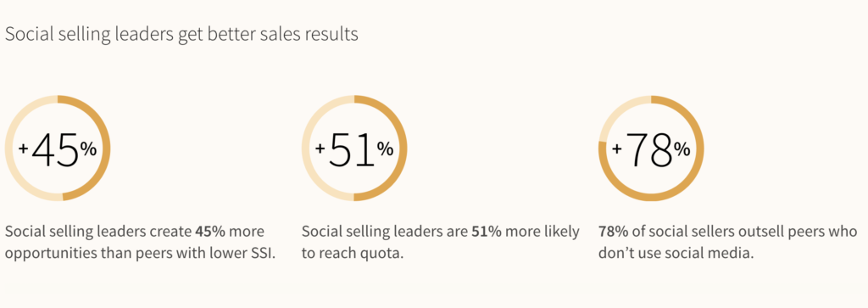Click the +78% circular progress ring
This screenshot has width=868, height=308.
pyautogui.click(x=651, y=148)
